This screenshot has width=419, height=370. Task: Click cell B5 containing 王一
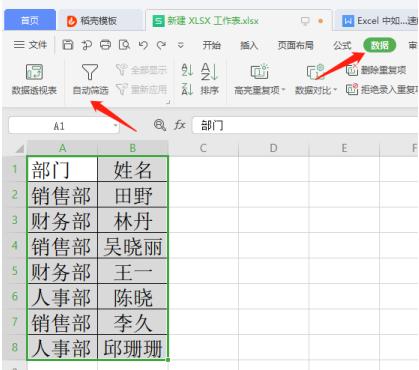pyautogui.click(x=133, y=271)
